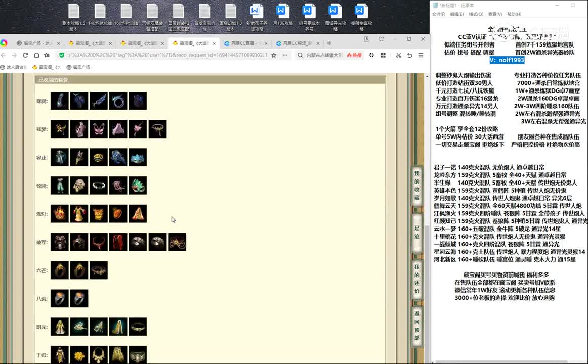The height and width of the screenshot is (364, 588).
Task: Select the green feathered mask in the 惊鸿 row
Action: click(138, 186)
